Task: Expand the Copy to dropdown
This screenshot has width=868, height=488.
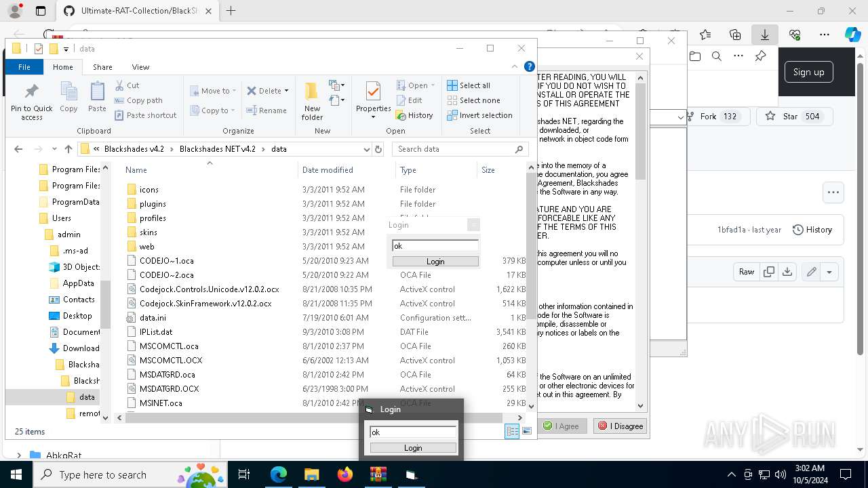Action: coord(233,110)
